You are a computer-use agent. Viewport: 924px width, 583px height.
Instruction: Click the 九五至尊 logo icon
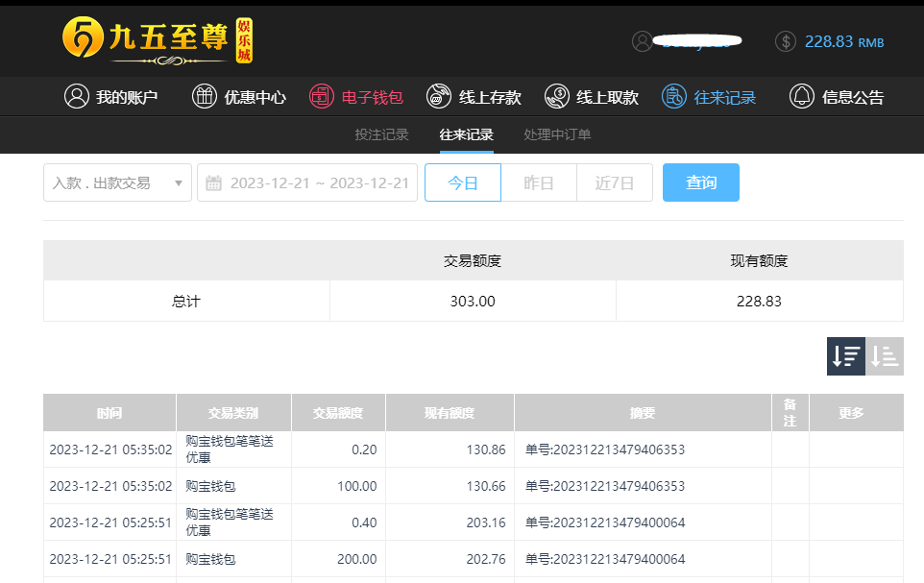[x=83, y=38]
